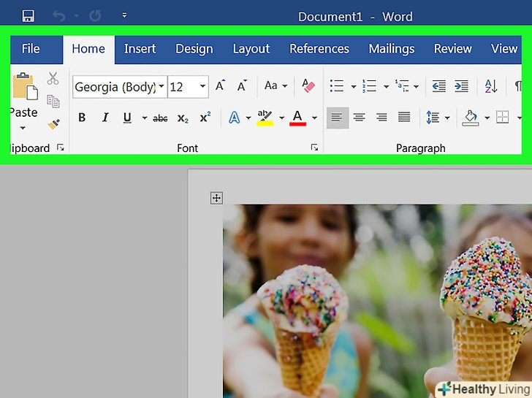
Task: Click the Cut scissors icon
Action: (53, 79)
